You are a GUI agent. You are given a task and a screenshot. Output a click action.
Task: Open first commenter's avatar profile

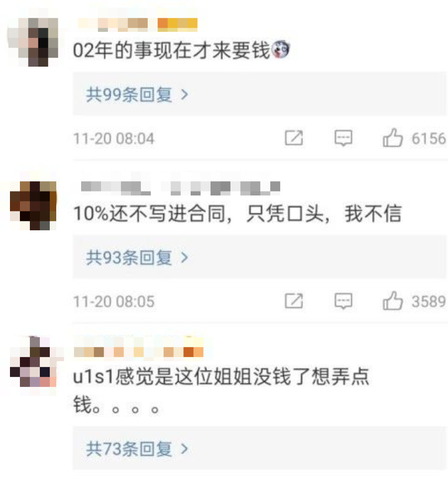[33, 42]
